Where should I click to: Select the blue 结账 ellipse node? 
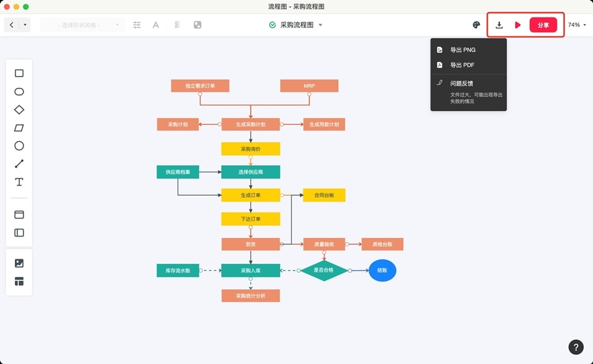(382, 270)
